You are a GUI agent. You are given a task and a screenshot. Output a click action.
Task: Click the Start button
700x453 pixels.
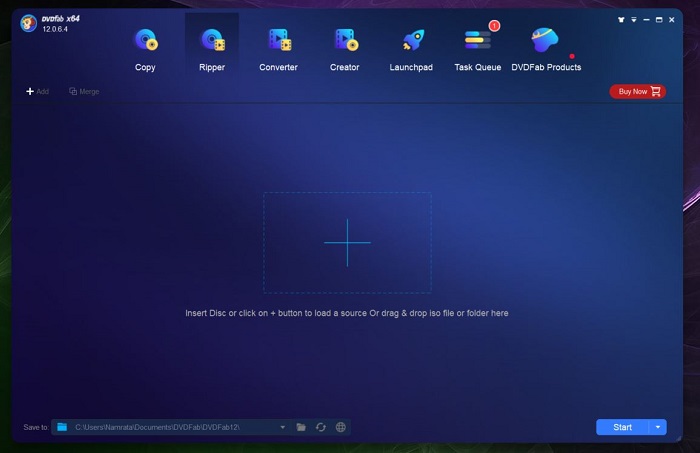pyautogui.click(x=622, y=427)
